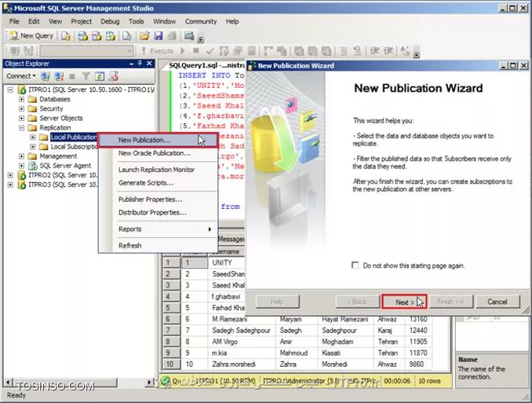The image size is (532, 403).
Task: Click the Object Explorer pin (auto hide) icon
Action: click(140, 64)
